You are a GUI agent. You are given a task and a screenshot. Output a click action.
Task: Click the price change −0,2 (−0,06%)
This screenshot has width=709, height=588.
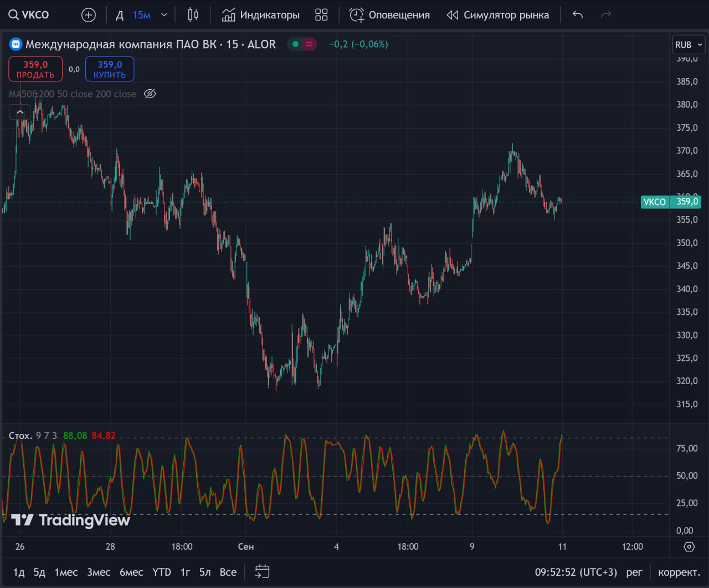[358, 44]
